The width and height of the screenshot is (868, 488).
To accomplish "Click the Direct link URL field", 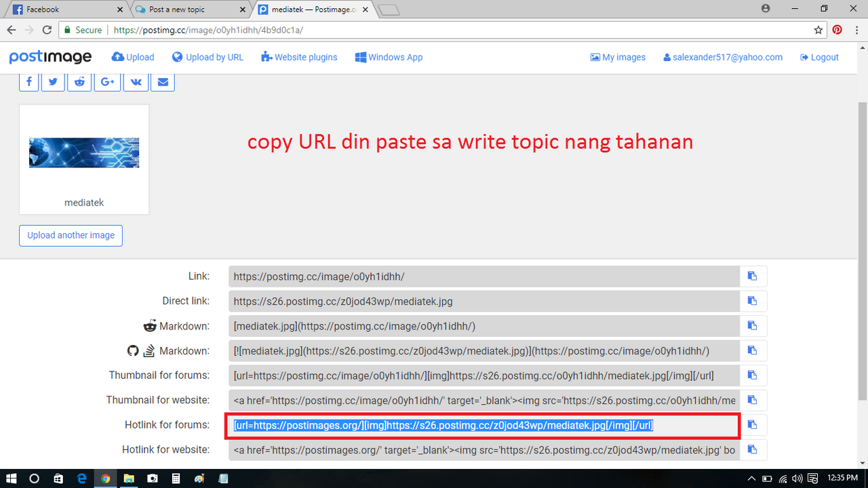I will (x=484, y=301).
